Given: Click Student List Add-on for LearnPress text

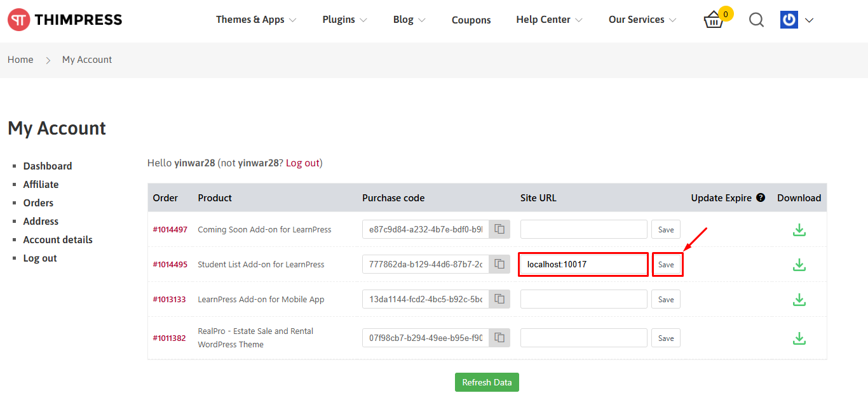Looking at the screenshot, I should [x=261, y=265].
